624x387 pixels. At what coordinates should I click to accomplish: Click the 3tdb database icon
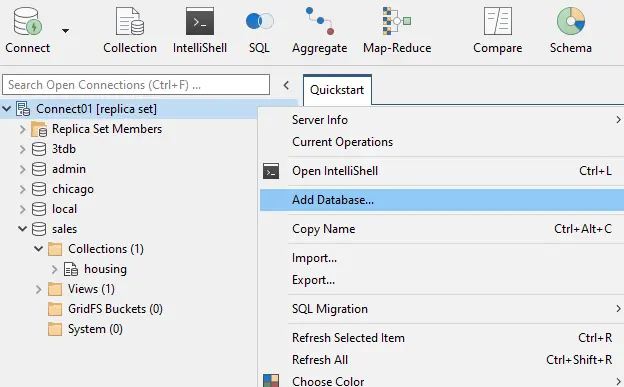pyautogui.click(x=39, y=149)
